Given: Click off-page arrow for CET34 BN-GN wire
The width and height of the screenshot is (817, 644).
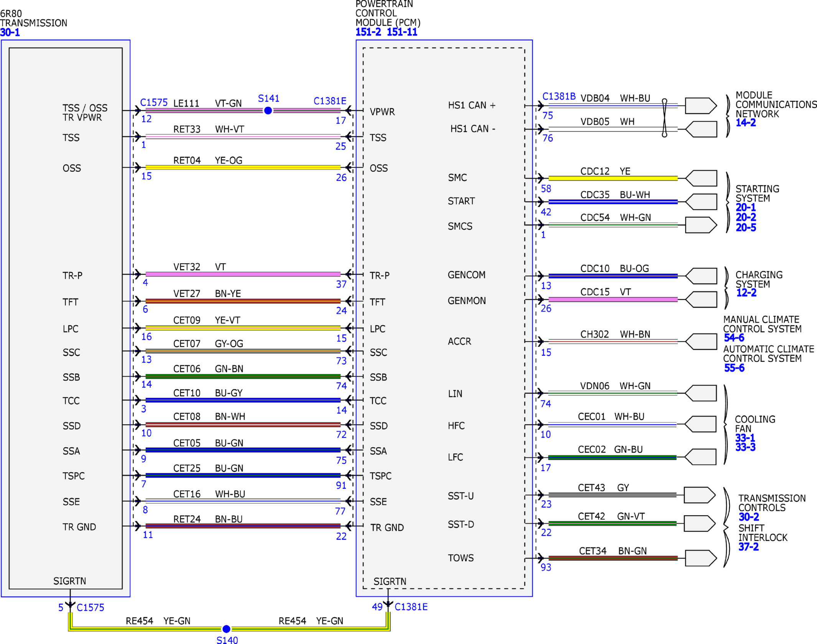Looking at the screenshot, I should pyautogui.click(x=701, y=558).
